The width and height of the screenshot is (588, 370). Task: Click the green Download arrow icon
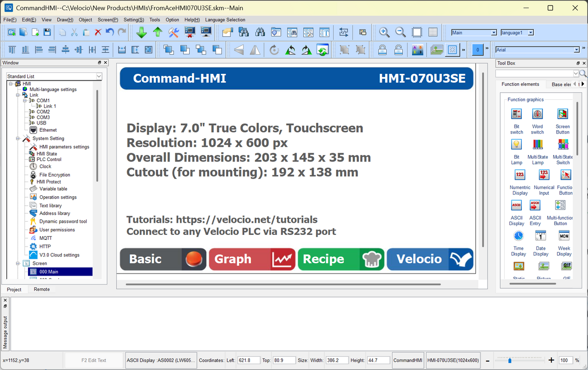click(x=142, y=32)
